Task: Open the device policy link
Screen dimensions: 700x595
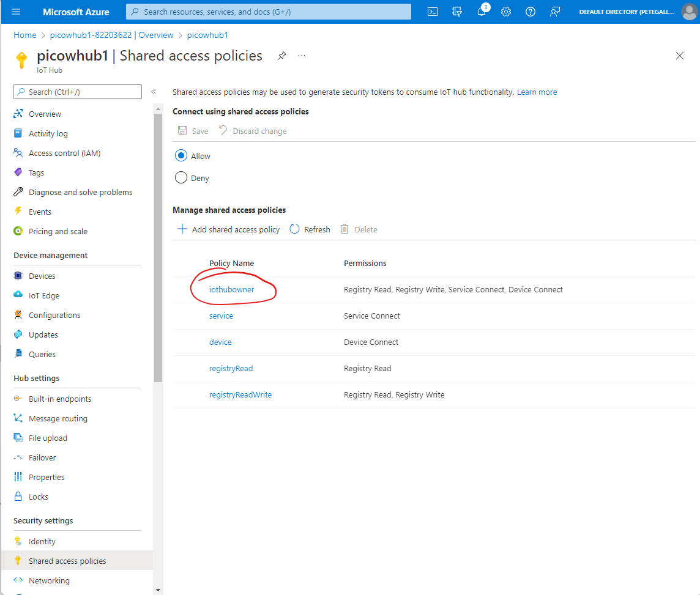Action: coord(220,342)
